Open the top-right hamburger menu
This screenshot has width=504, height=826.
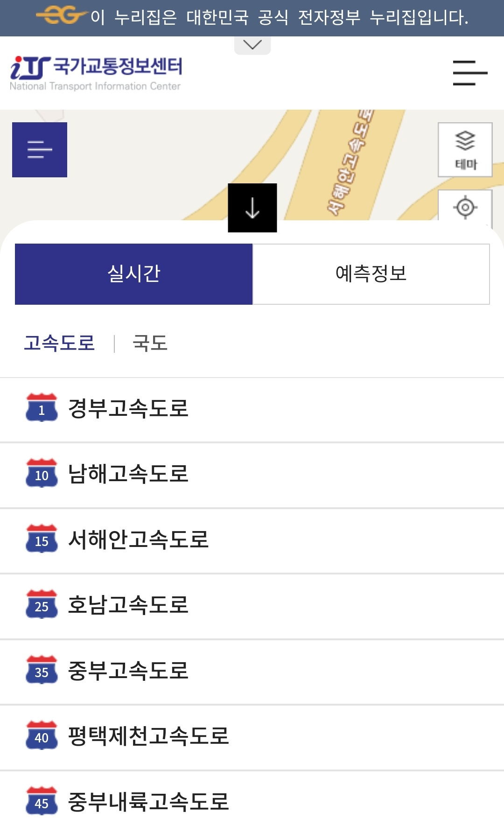470,73
